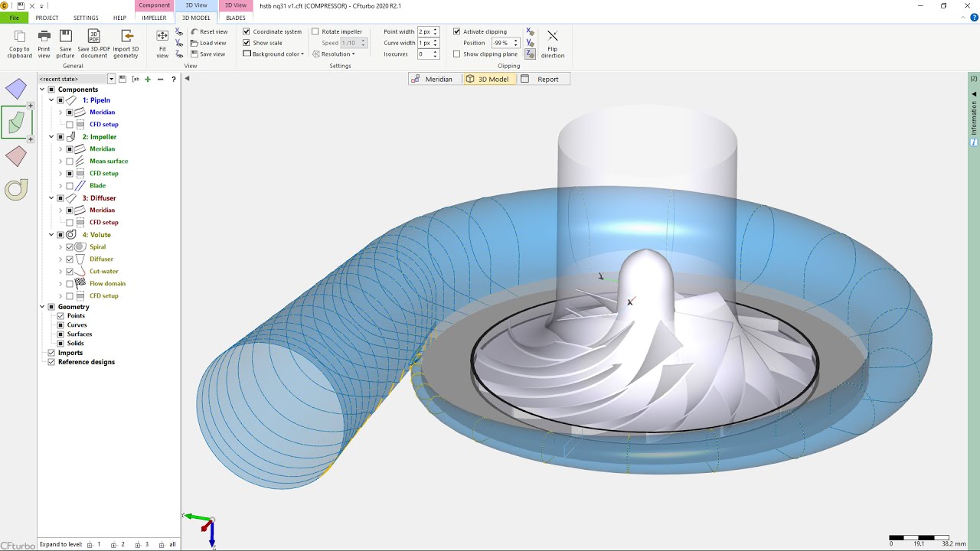Toggle the Imports checkbox
The height and width of the screenshot is (551, 980).
click(x=51, y=352)
